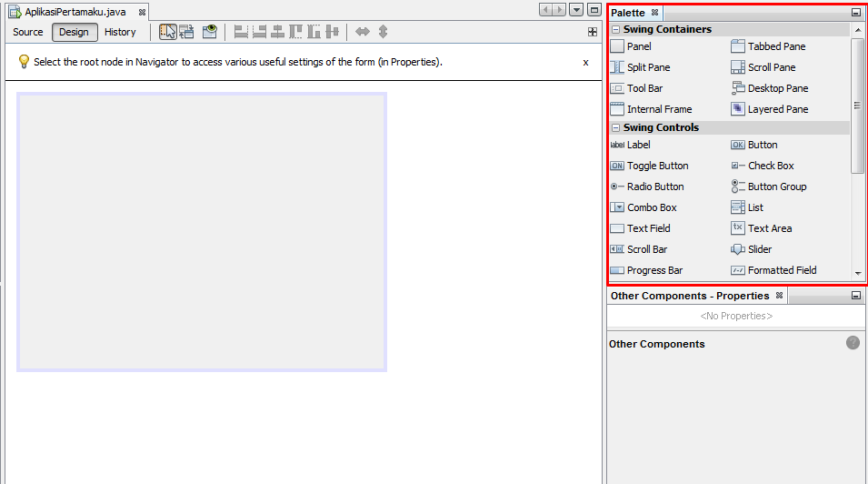Click Change vertical resizability arrow icon
This screenshot has width=868, height=484.
[x=383, y=32]
